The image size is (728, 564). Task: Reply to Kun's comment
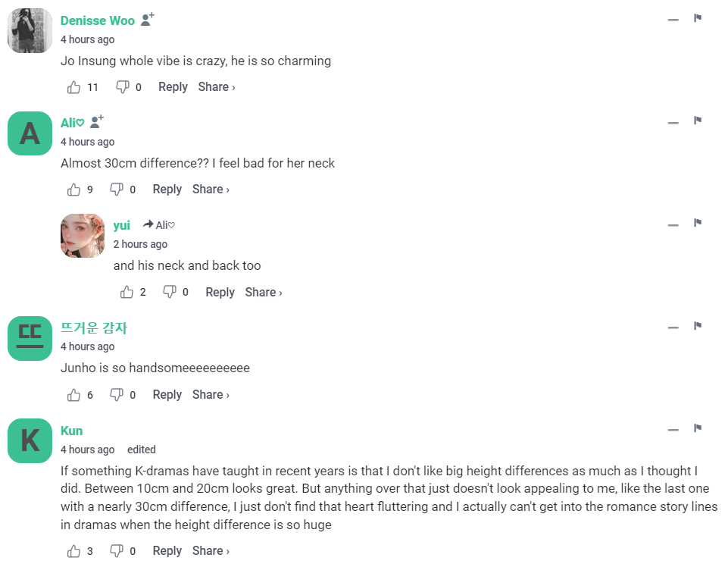(167, 551)
